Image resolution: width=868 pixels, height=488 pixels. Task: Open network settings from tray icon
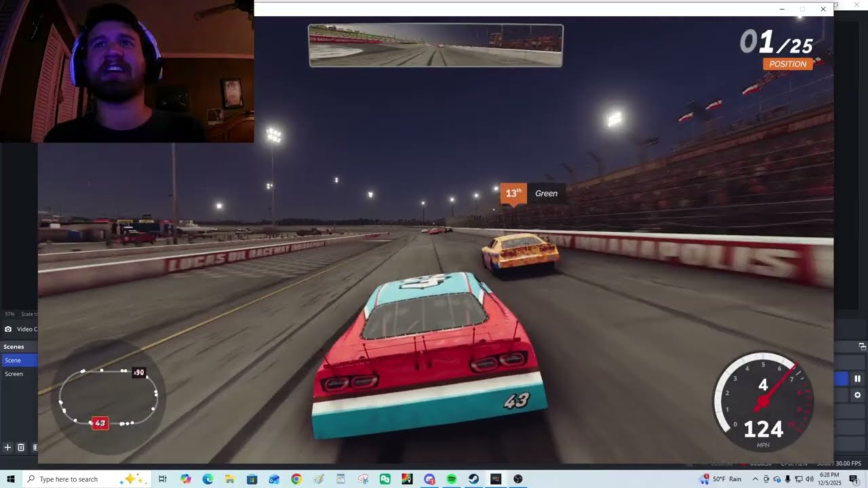799,479
